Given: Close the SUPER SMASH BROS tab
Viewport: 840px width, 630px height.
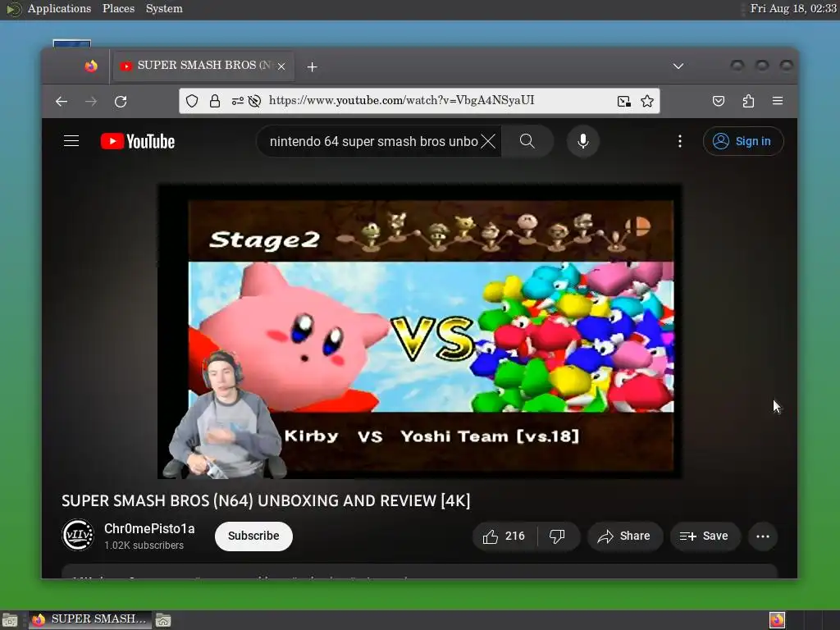Looking at the screenshot, I should [x=281, y=66].
